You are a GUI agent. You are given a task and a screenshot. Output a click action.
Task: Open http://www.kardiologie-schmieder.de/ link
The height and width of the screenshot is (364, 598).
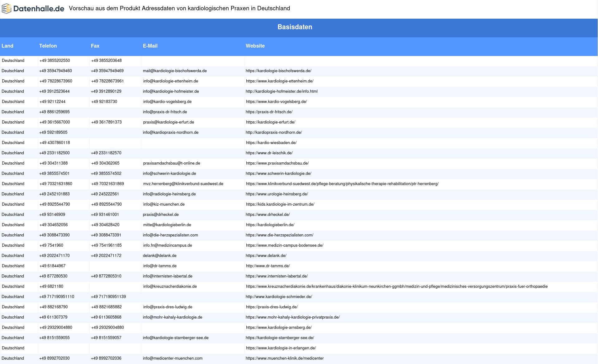pyautogui.click(x=279, y=297)
